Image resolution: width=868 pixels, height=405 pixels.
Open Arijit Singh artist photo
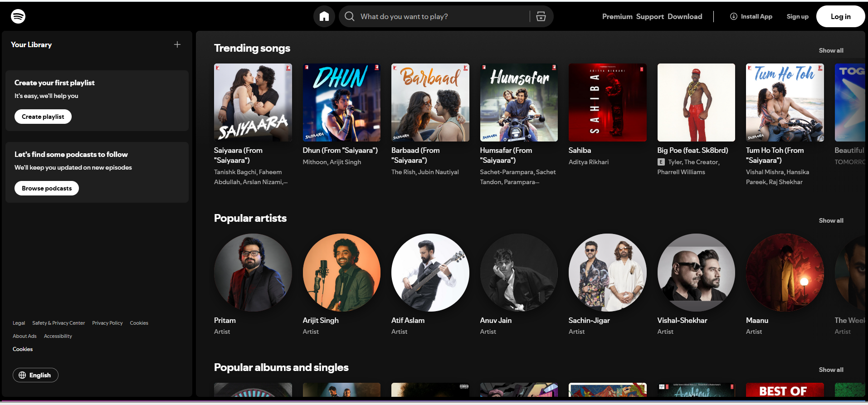pyautogui.click(x=341, y=273)
